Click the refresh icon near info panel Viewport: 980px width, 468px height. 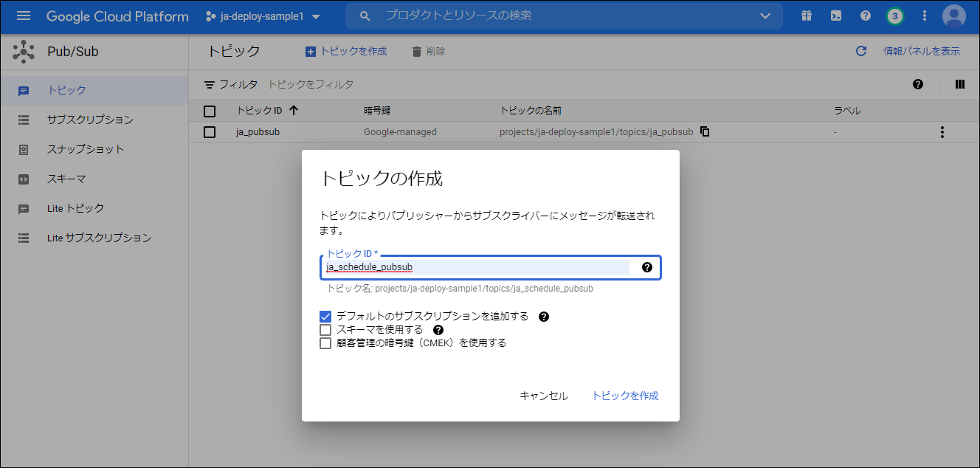(x=860, y=51)
